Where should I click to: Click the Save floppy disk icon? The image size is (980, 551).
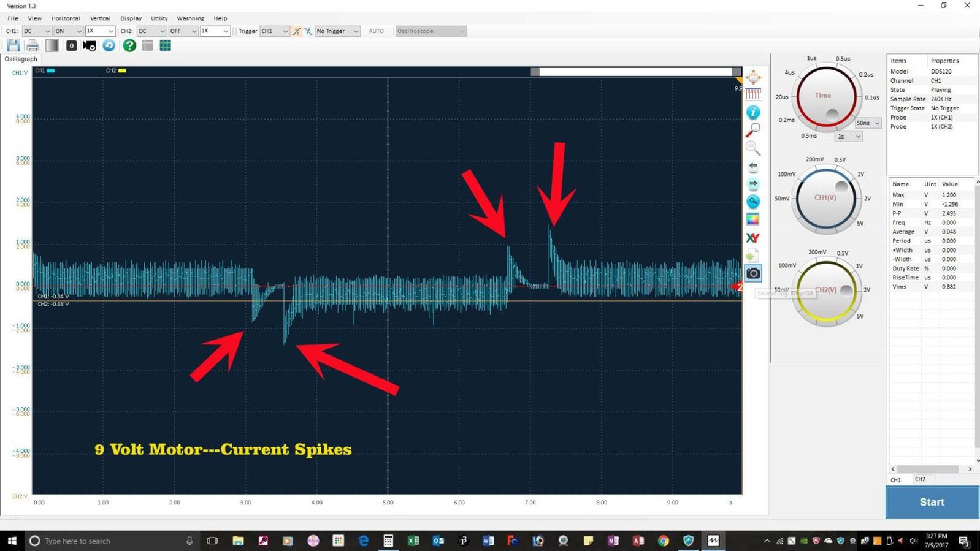point(13,45)
